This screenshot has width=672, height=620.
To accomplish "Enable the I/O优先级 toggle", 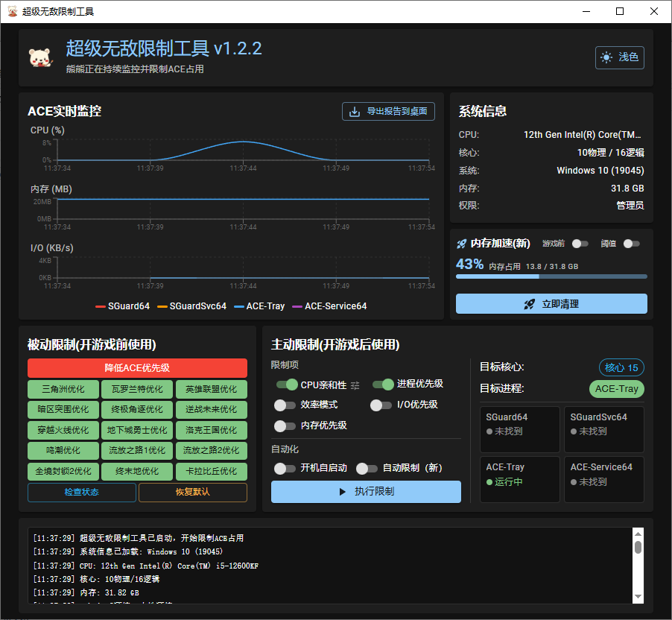I will (x=381, y=405).
